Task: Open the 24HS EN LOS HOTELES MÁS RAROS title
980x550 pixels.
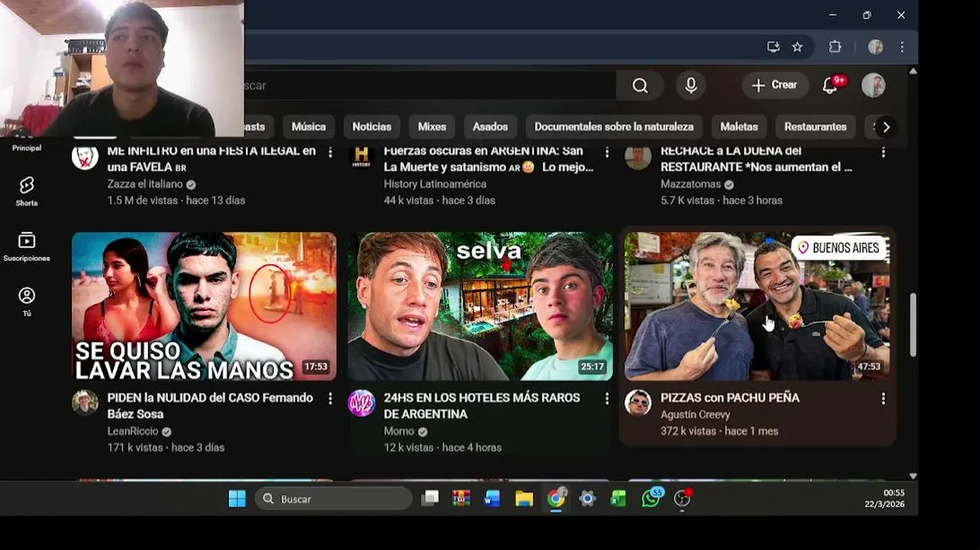Action: point(482,406)
